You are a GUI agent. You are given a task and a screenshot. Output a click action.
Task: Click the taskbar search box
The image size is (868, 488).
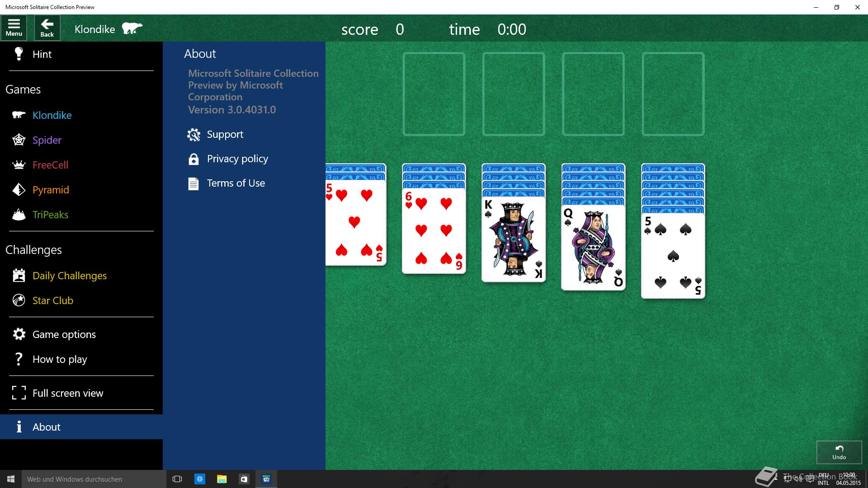coord(94,479)
